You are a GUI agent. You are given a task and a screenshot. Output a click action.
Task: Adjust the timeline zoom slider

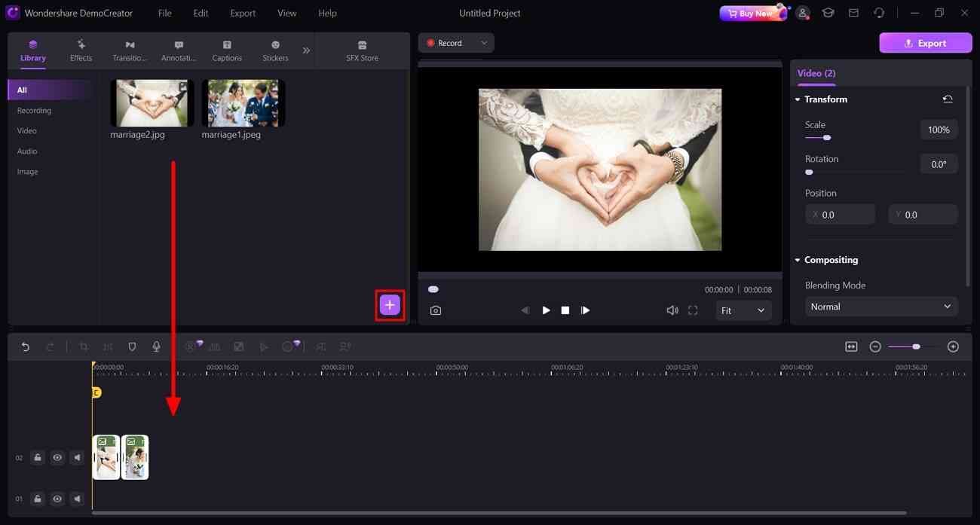tap(915, 346)
